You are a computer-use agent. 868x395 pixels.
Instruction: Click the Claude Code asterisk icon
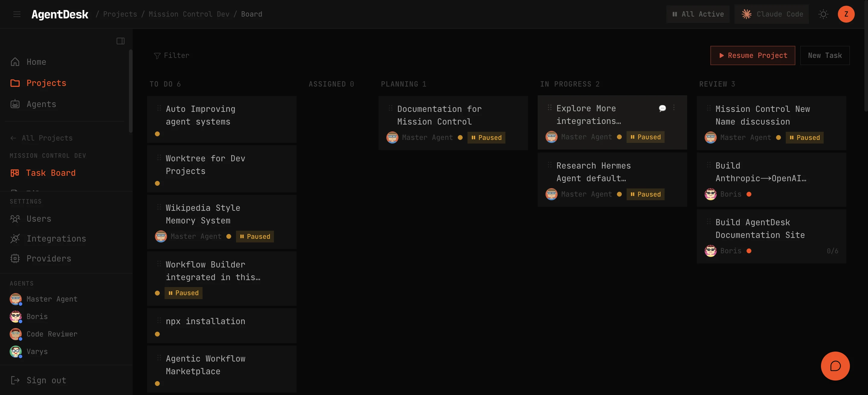click(x=746, y=14)
